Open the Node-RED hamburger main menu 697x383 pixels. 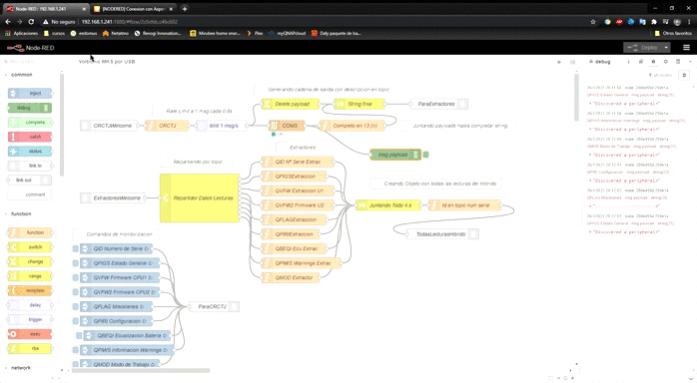pos(686,48)
